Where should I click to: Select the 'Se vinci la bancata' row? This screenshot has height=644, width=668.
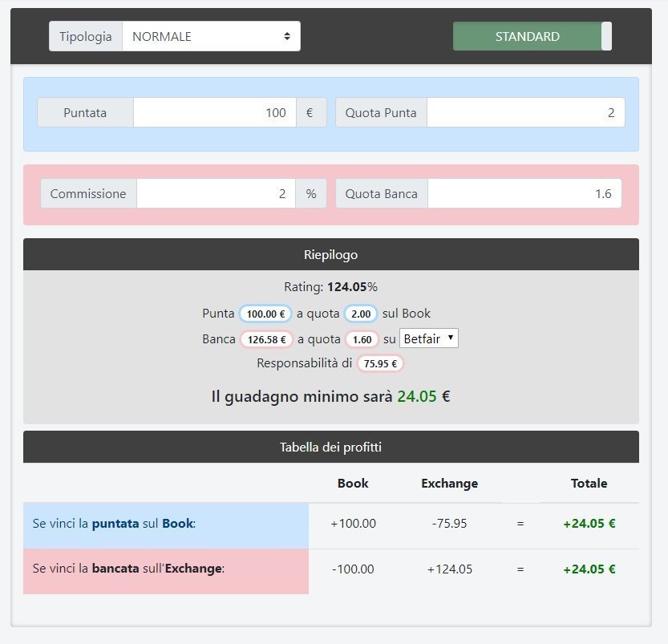tap(165, 569)
